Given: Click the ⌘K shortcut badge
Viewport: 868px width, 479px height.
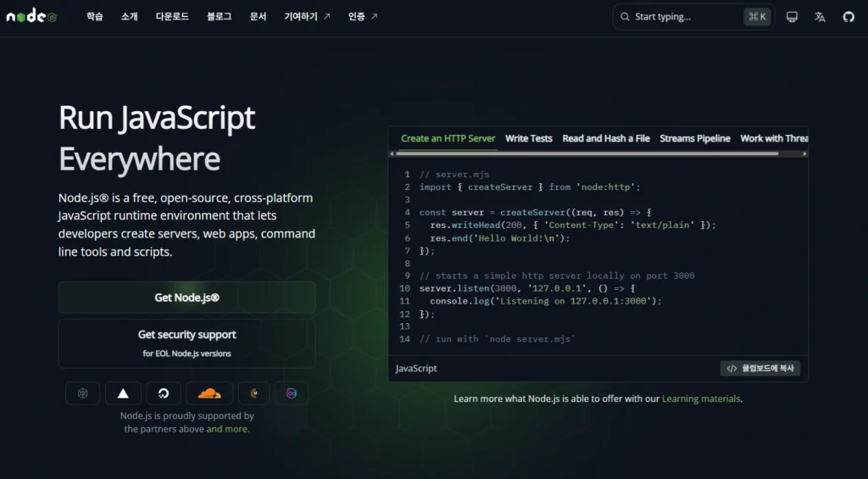Looking at the screenshot, I should click(x=757, y=17).
